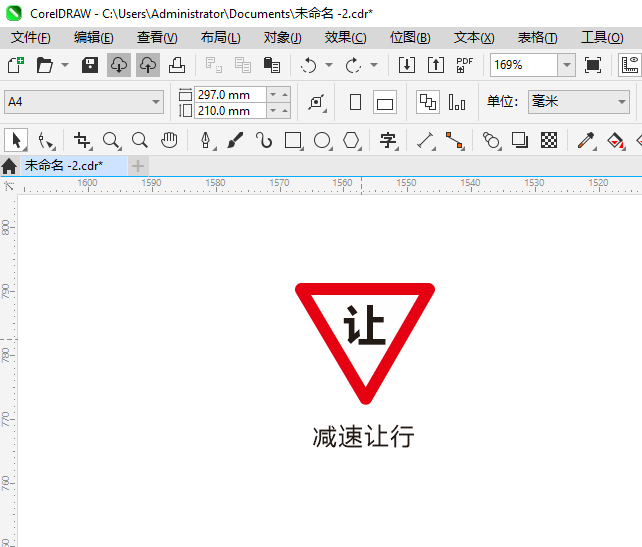Select landscape page orientation
Screen dimensions: 642x547
click(385, 102)
